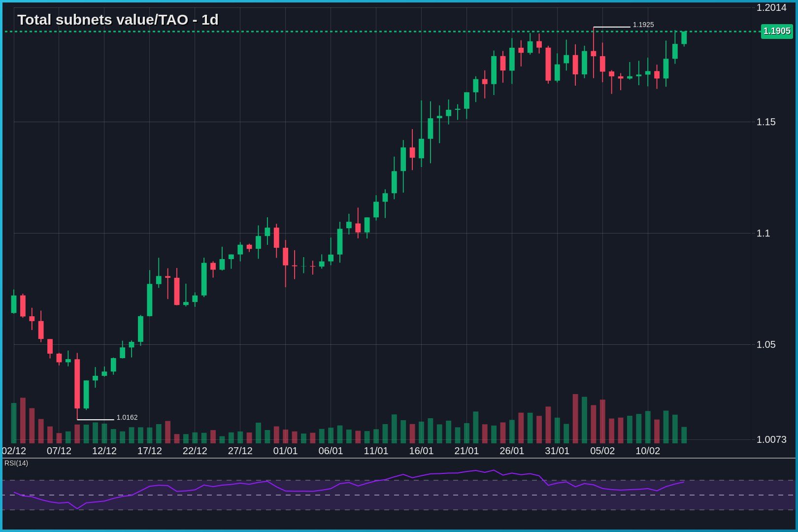Click the 1.0073 price axis label
Screen dimensions: 798x532
771,439
